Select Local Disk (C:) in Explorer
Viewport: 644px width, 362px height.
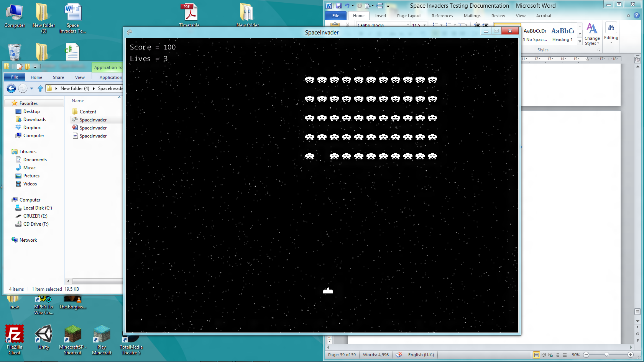coord(37,208)
